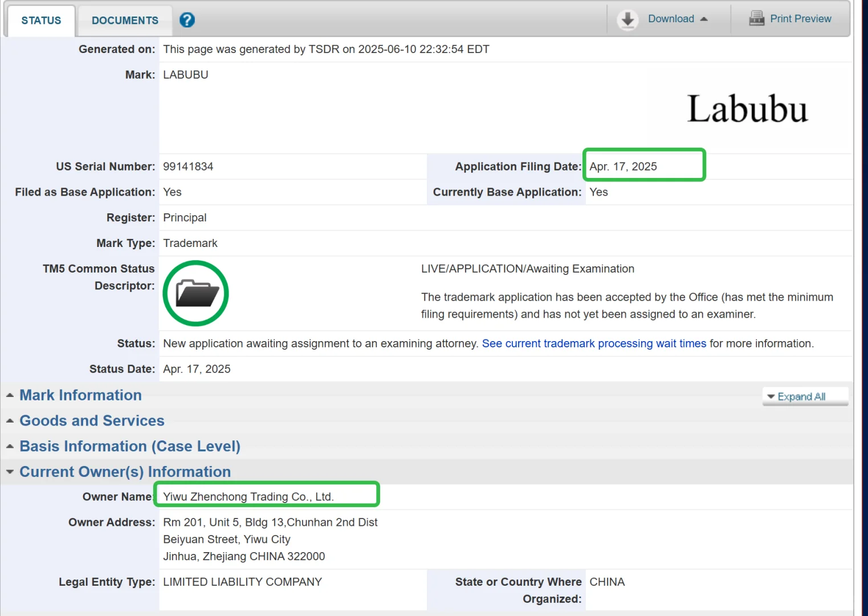
Task: Click the Status Date value Apr. 17, 2025
Action: [x=197, y=369]
